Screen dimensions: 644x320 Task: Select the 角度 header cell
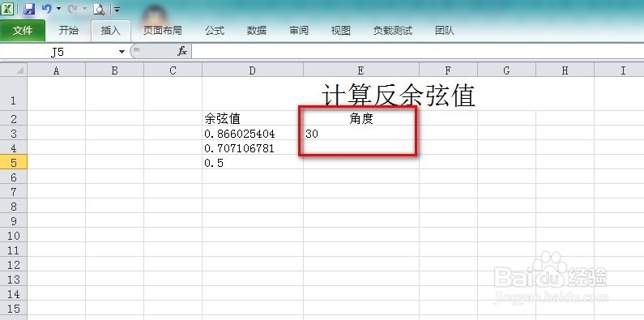(x=361, y=118)
